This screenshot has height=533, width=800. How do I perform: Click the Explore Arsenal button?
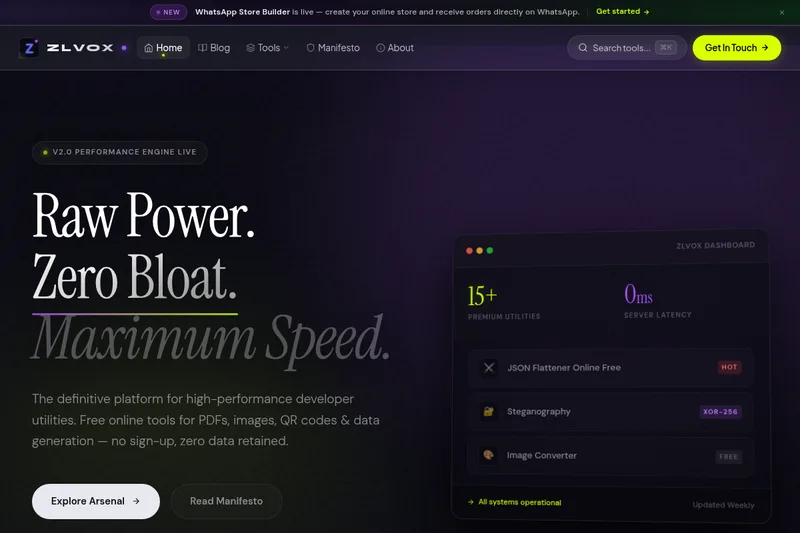(96, 501)
